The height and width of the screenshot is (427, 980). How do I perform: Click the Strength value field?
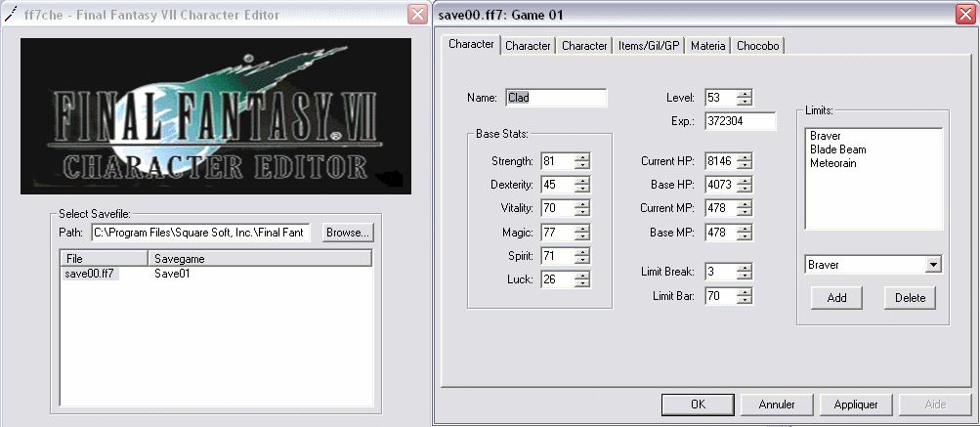click(558, 161)
